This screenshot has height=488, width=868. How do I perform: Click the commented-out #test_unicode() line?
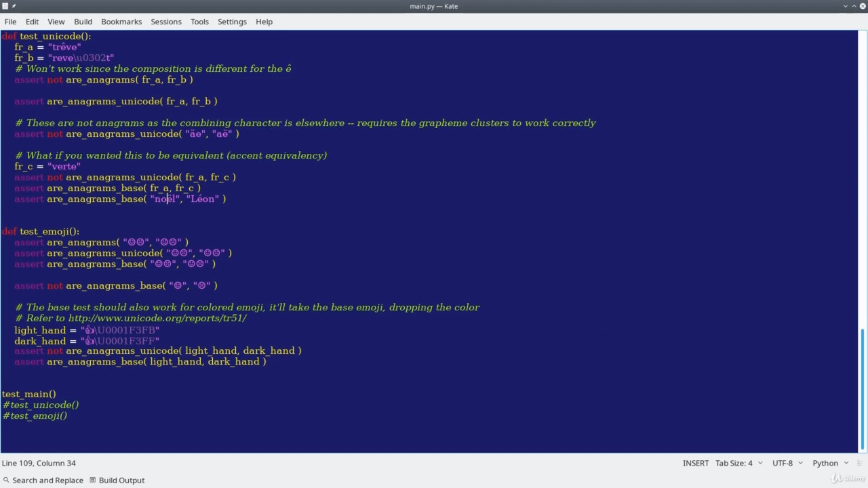coord(41,405)
